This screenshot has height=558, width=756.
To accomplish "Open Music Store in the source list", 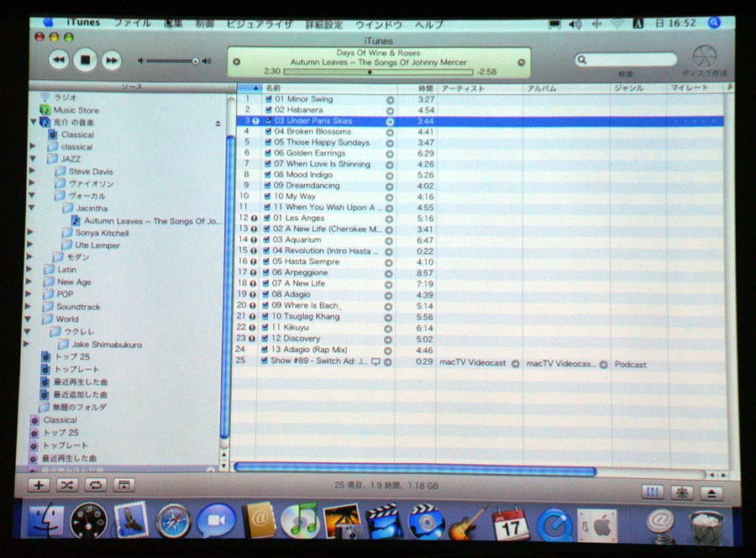I will coord(76,110).
